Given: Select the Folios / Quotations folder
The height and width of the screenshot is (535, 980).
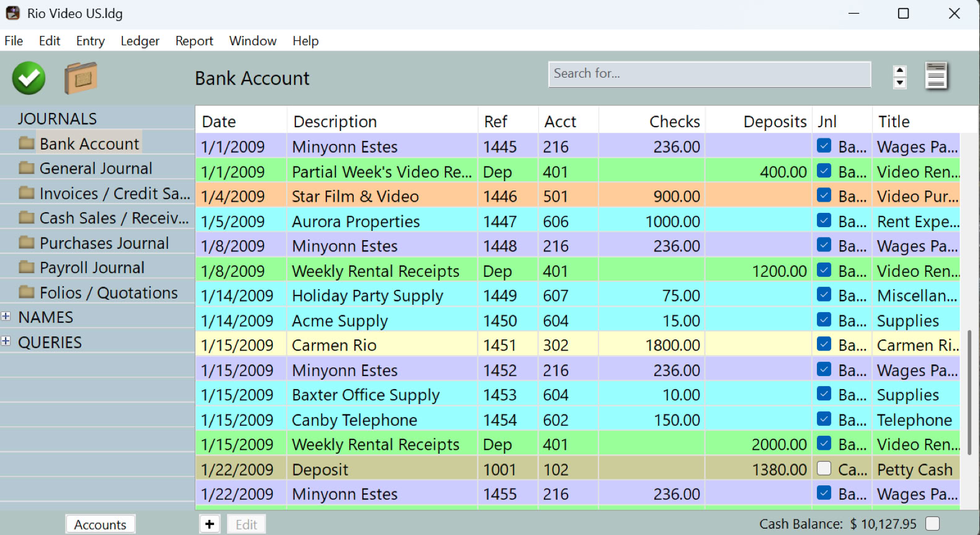Looking at the screenshot, I should [99, 292].
